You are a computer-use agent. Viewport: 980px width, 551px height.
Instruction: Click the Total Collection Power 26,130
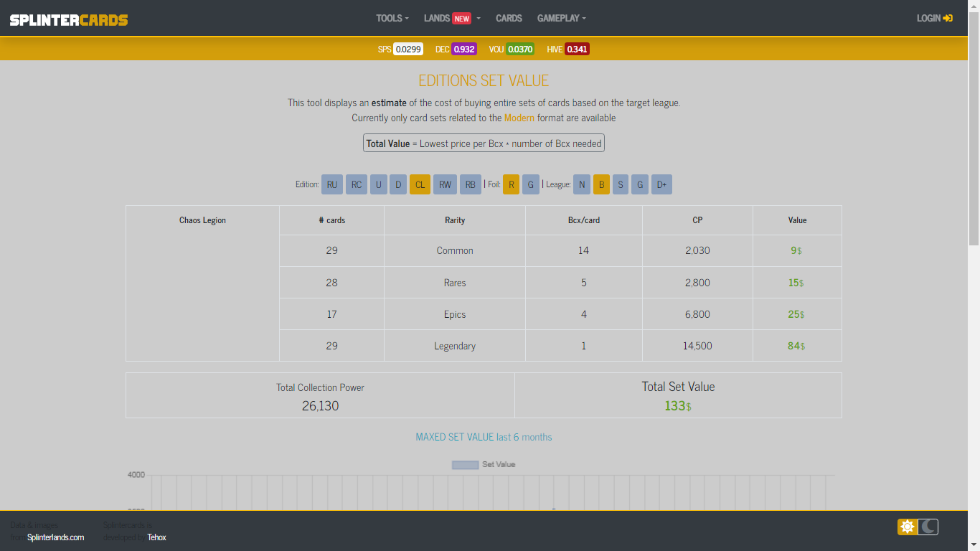(320, 406)
